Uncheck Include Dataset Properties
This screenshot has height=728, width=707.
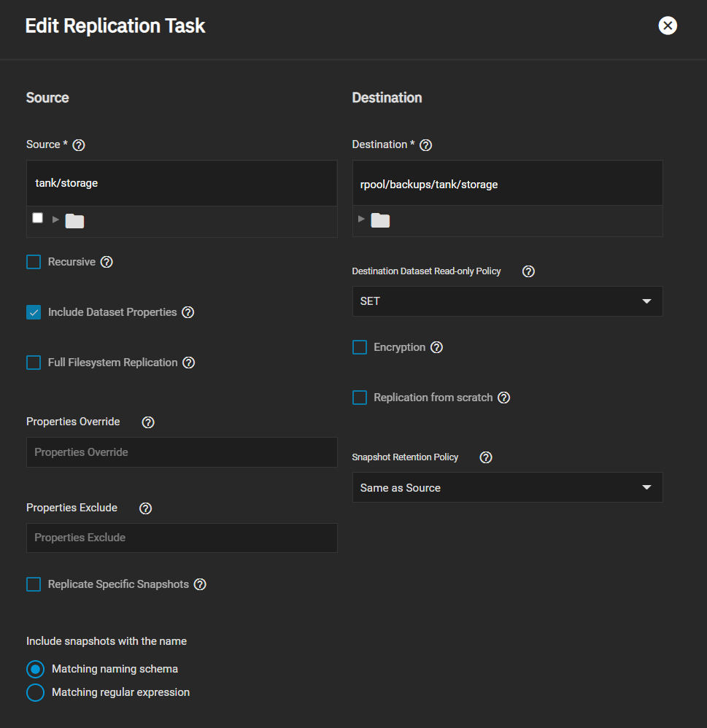pos(34,312)
